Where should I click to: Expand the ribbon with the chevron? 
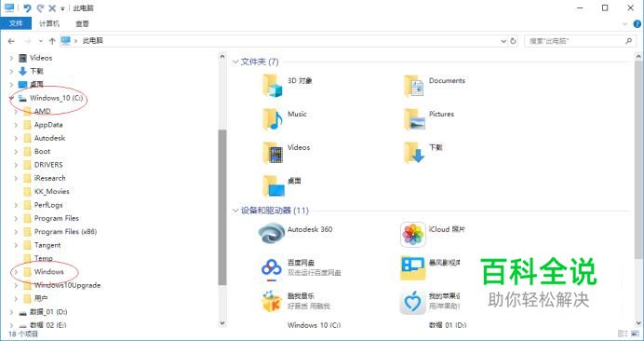[625, 24]
